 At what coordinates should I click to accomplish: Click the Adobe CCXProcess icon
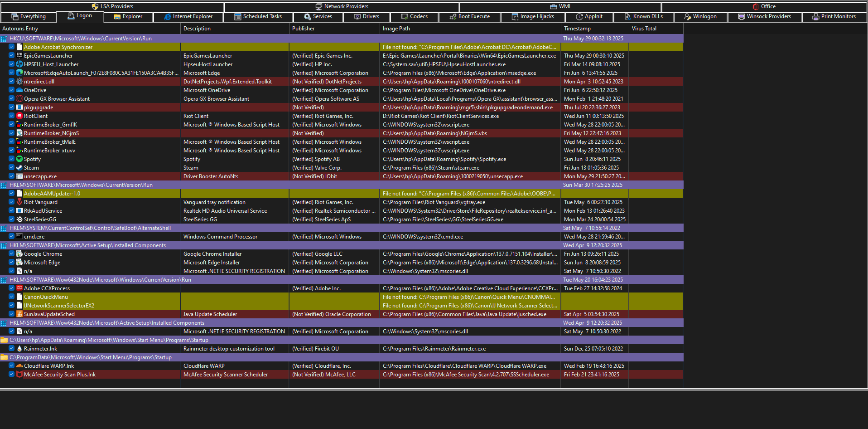(19, 288)
